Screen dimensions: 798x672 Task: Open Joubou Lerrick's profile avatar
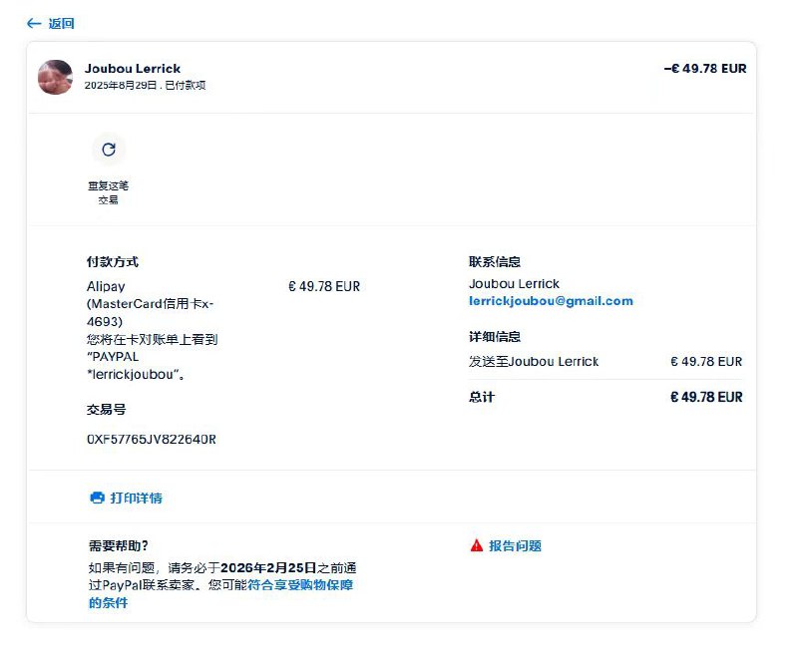tap(55, 78)
